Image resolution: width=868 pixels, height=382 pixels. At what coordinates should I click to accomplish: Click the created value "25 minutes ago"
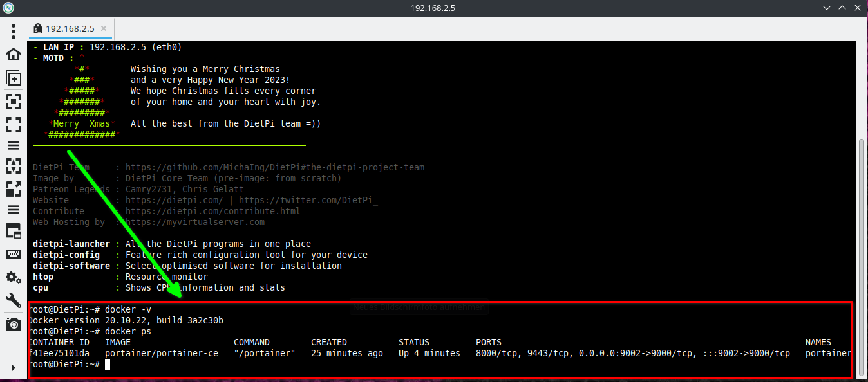[347, 353]
